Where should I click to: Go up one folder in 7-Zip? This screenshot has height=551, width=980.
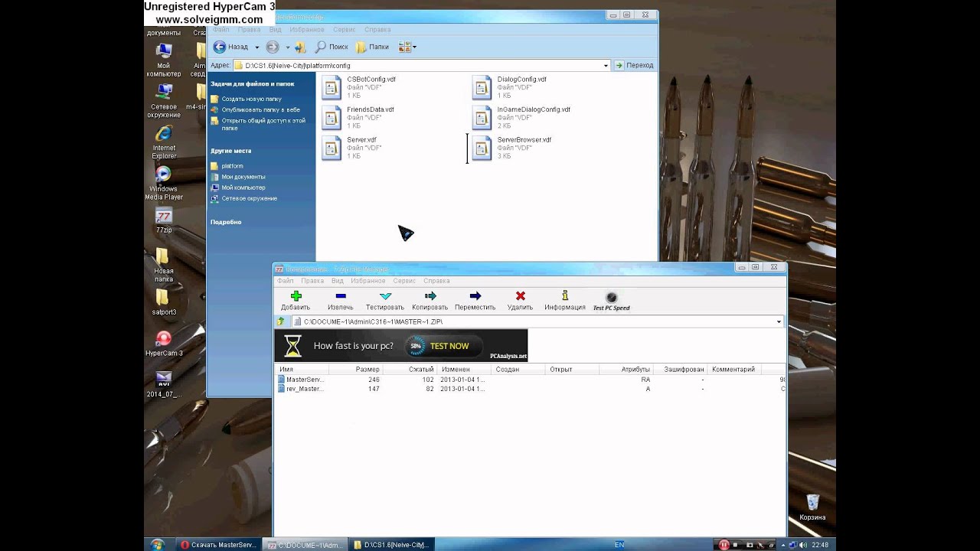tap(282, 321)
